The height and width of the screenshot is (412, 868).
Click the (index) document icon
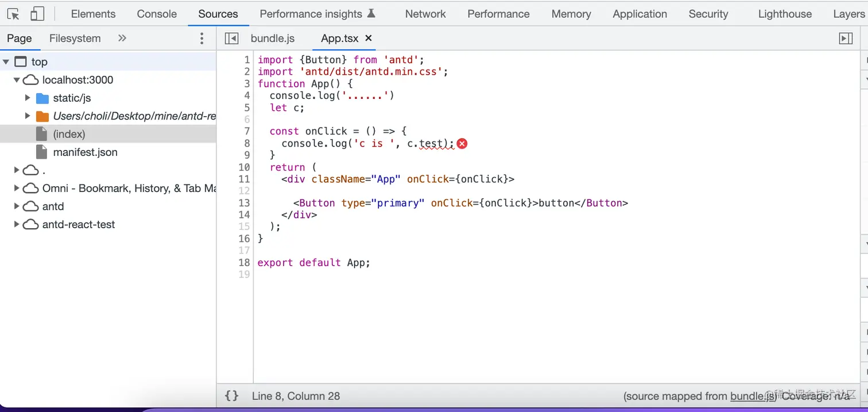pyautogui.click(x=41, y=134)
